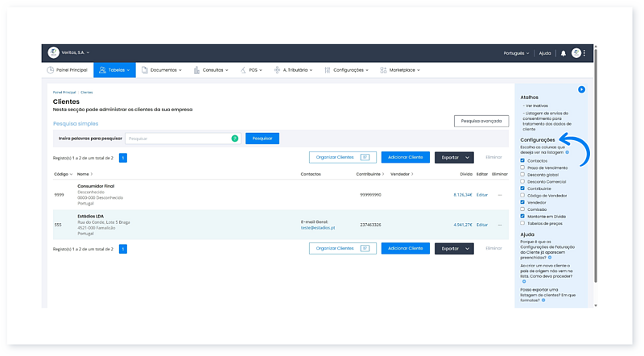This screenshot has height=356, width=644.
Task: Click the top Adicionar Cliente button
Action: [x=405, y=158]
